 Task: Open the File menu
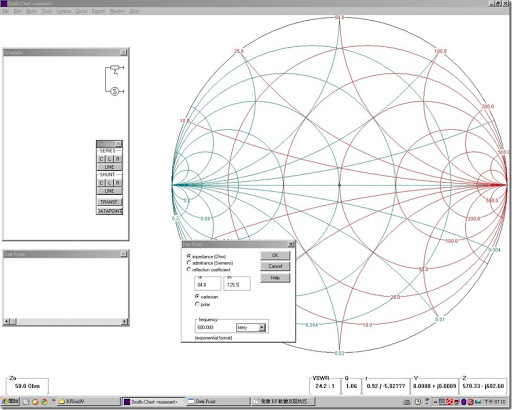(x=5, y=11)
